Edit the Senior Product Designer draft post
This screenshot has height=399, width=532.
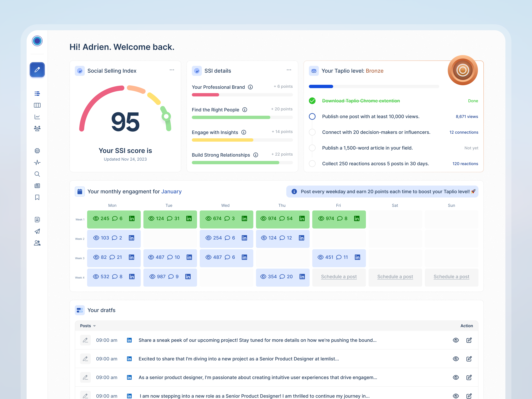[469, 359]
